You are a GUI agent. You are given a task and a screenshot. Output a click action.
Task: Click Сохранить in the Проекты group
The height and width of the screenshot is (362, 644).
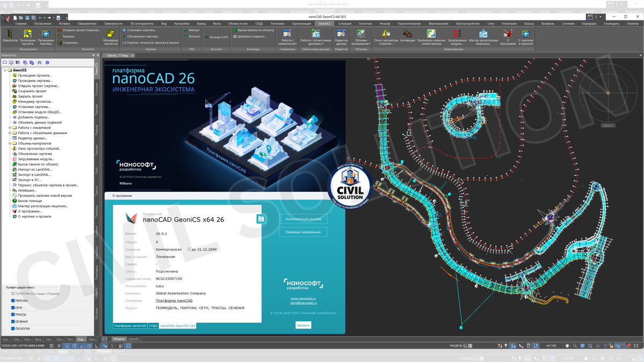click(67, 43)
